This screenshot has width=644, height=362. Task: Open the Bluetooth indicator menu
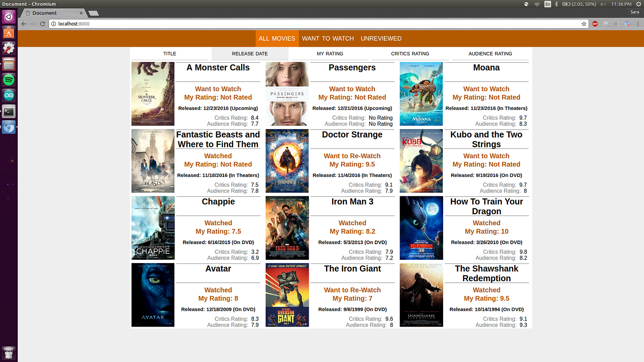click(x=556, y=4)
